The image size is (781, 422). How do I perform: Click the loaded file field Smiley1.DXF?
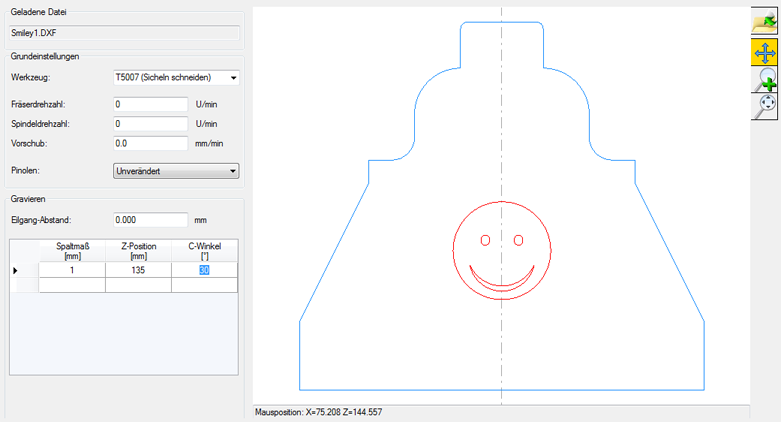(x=124, y=32)
